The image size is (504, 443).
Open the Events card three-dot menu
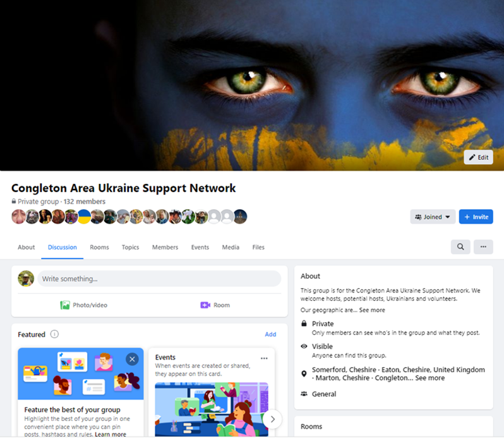click(264, 358)
